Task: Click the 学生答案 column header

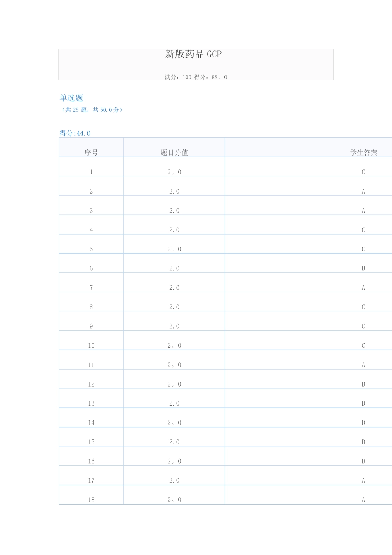Action: (x=364, y=152)
